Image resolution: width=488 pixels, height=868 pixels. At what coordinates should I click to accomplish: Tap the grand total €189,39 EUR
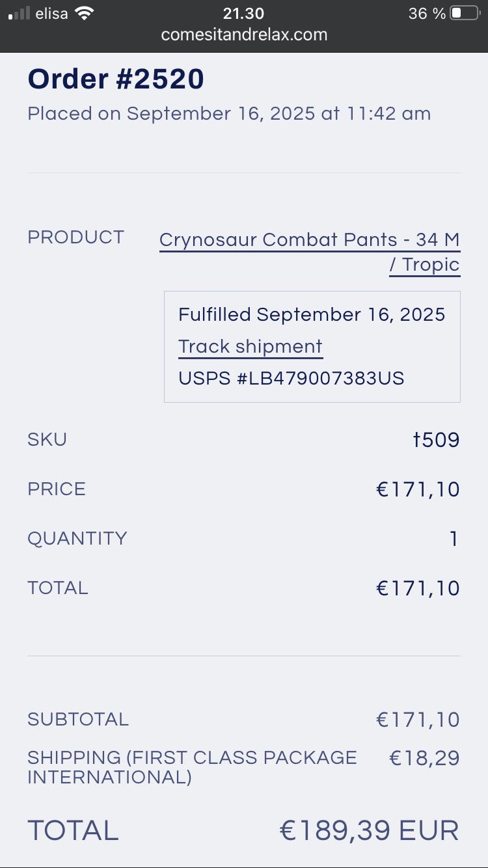(369, 831)
